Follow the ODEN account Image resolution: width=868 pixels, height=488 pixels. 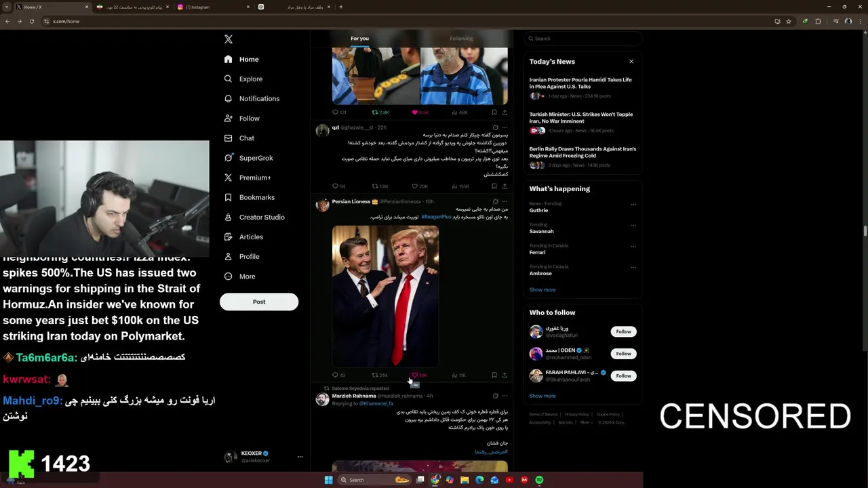[x=623, y=354]
